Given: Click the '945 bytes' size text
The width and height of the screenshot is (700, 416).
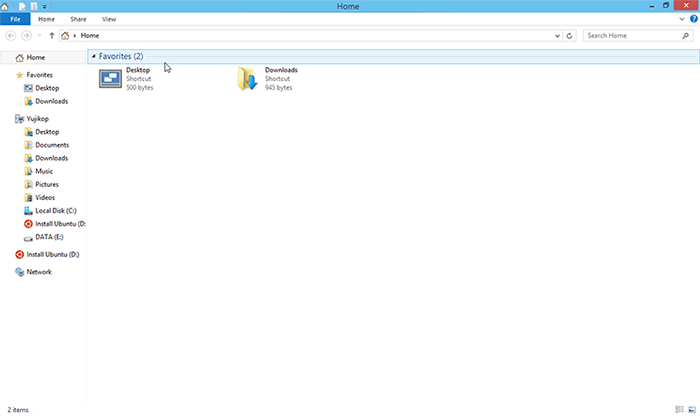Looking at the screenshot, I should (x=279, y=88).
